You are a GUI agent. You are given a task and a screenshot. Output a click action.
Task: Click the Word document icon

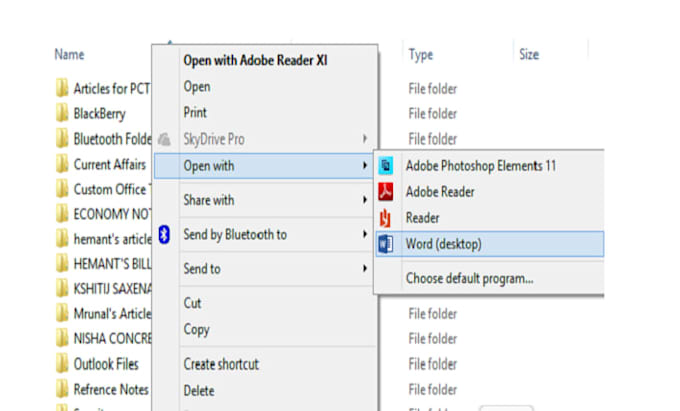[386, 244]
